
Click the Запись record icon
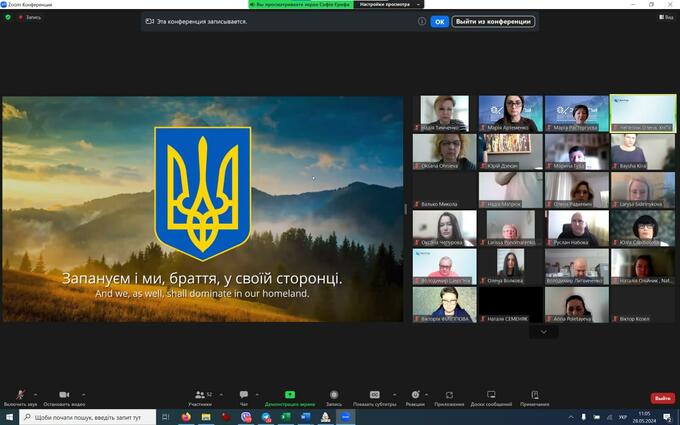coord(333,395)
